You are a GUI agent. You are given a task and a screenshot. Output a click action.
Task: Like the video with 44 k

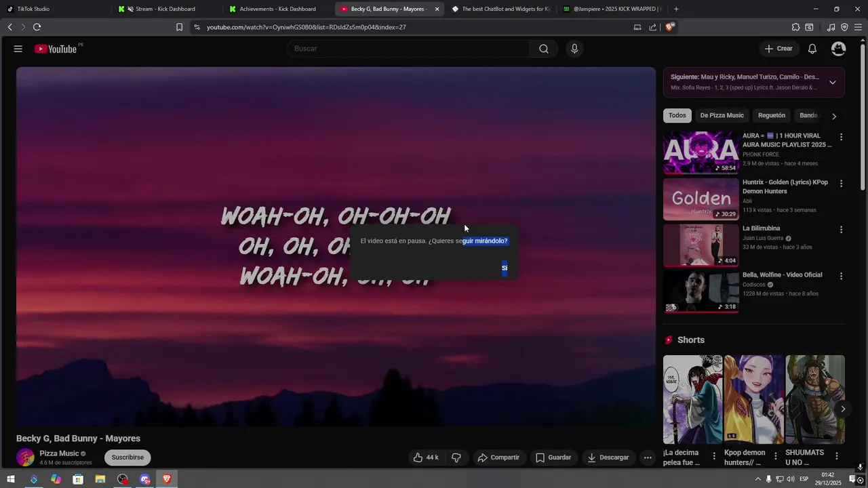click(x=426, y=457)
